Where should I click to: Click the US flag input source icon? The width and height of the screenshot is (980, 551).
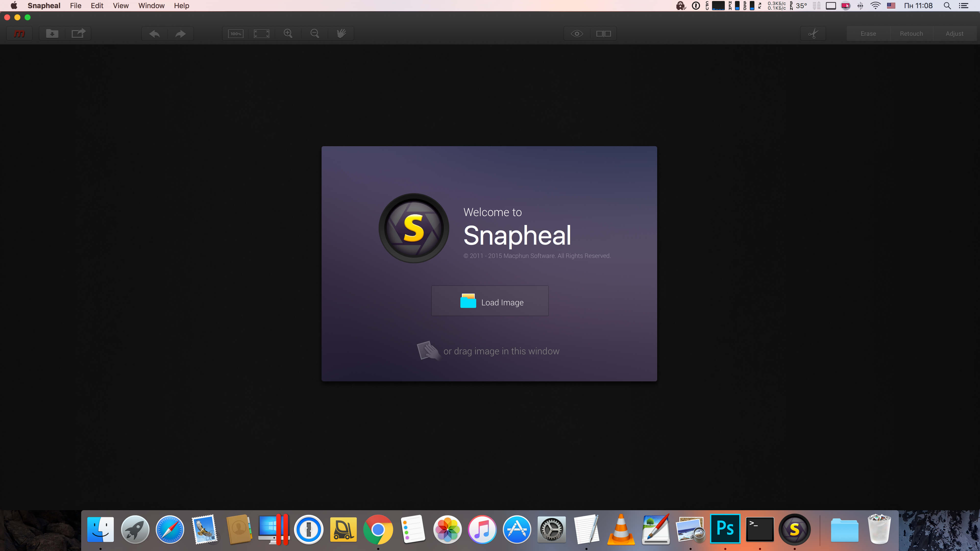891,6
